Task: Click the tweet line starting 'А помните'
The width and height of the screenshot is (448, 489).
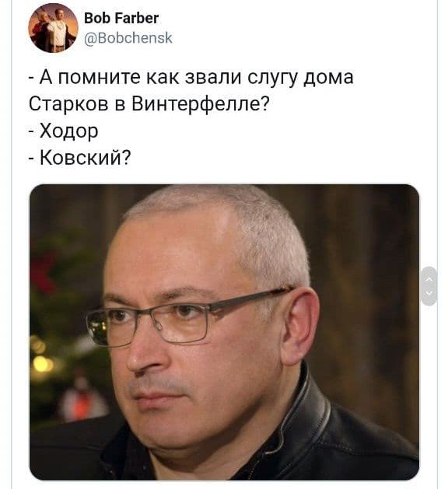Action: (x=191, y=77)
